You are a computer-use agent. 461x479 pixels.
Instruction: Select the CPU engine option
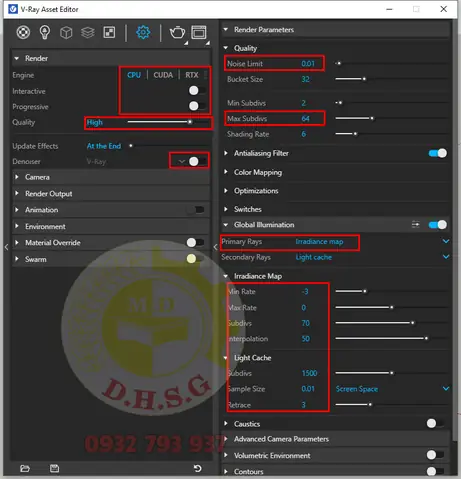(x=134, y=75)
